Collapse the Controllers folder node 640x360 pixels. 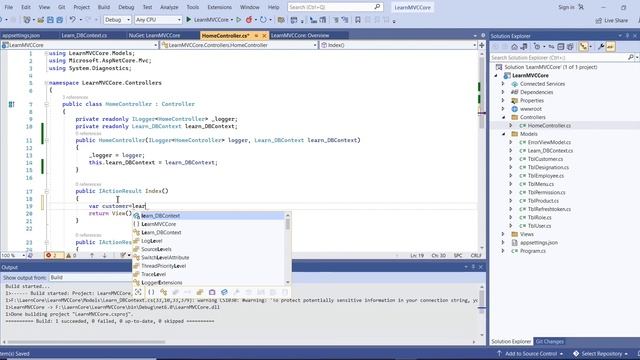coord(503,117)
